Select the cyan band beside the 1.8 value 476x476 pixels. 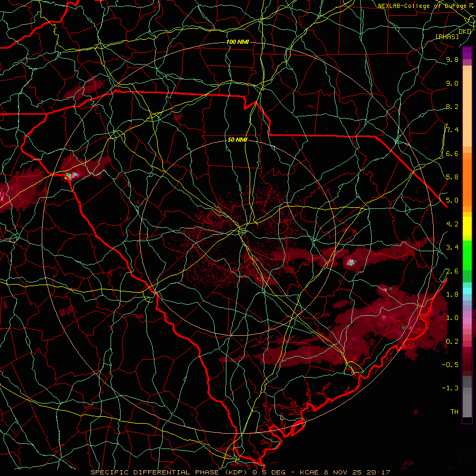[467, 290]
